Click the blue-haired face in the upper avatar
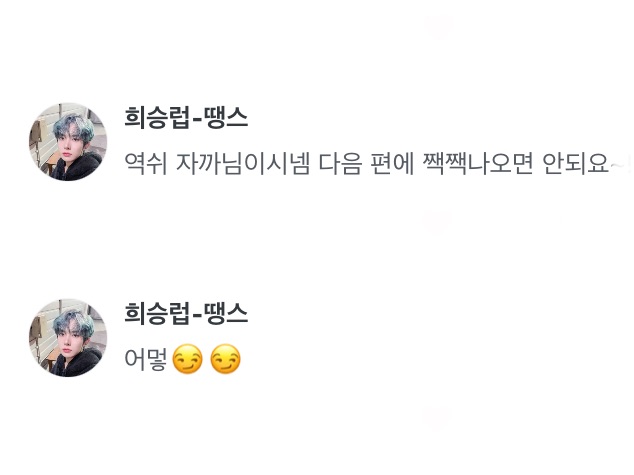 tap(72, 139)
